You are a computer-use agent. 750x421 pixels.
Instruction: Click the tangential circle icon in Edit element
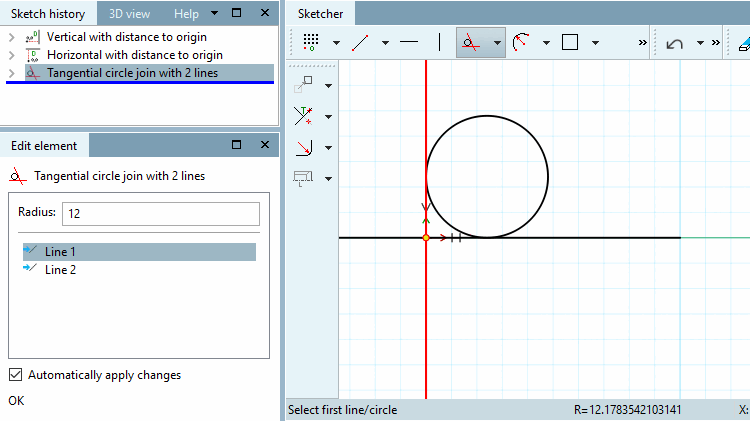point(17,176)
